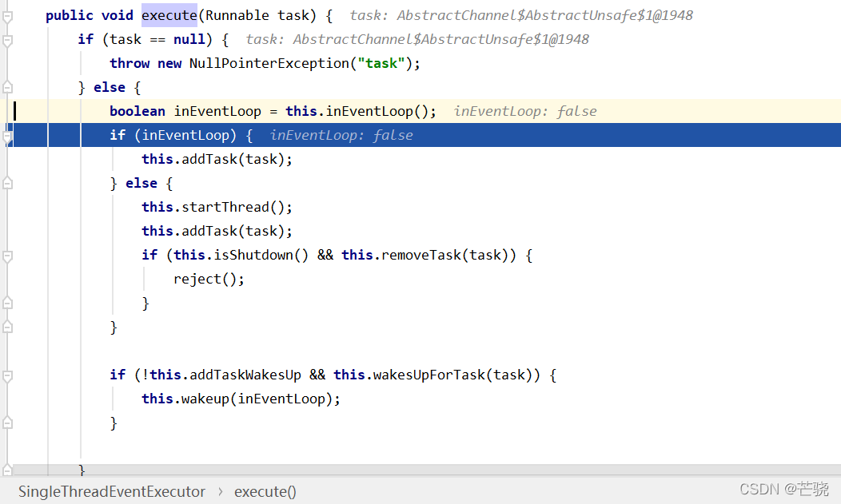This screenshot has height=504, width=841.
Task: Click 'this.startThread();' call
Action: (217, 208)
